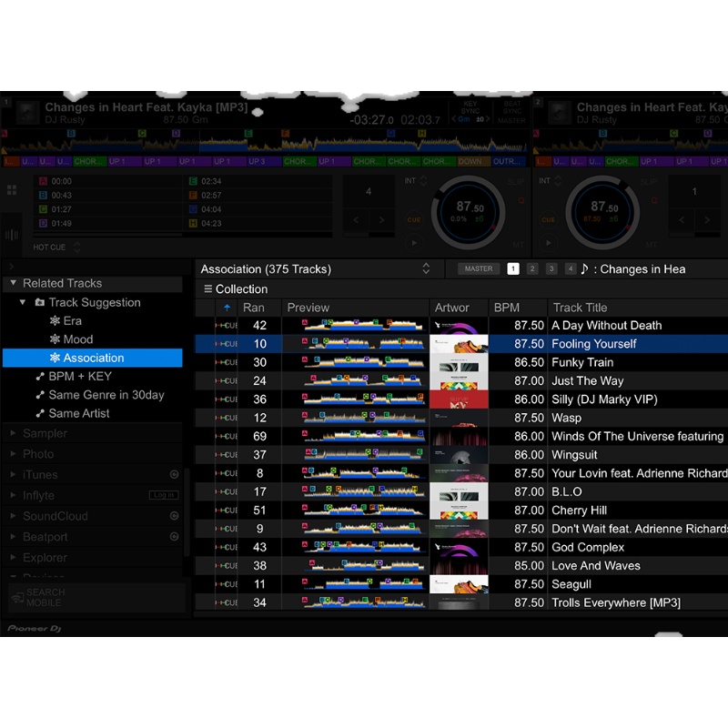Click artwork thumbnail of B.L.O
The width and height of the screenshot is (728, 728).
click(x=459, y=491)
